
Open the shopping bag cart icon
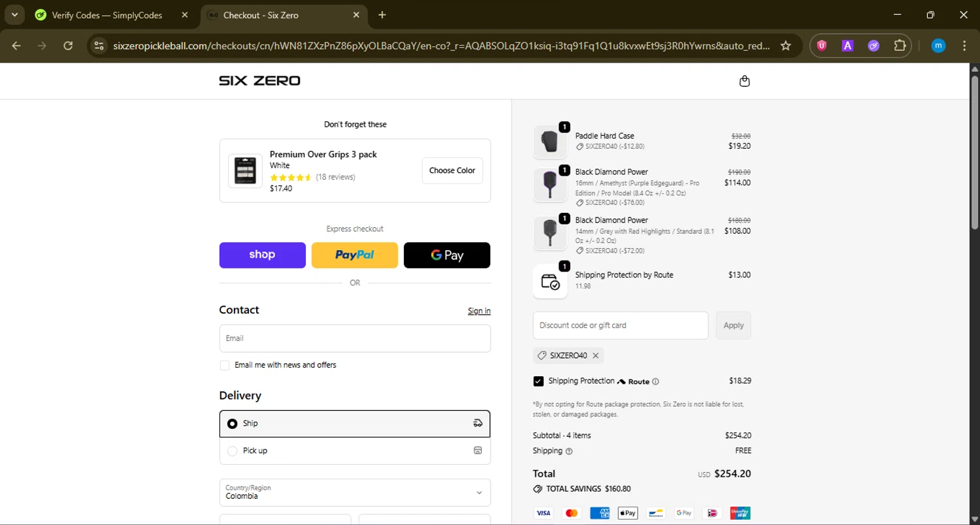click(744, 81)
